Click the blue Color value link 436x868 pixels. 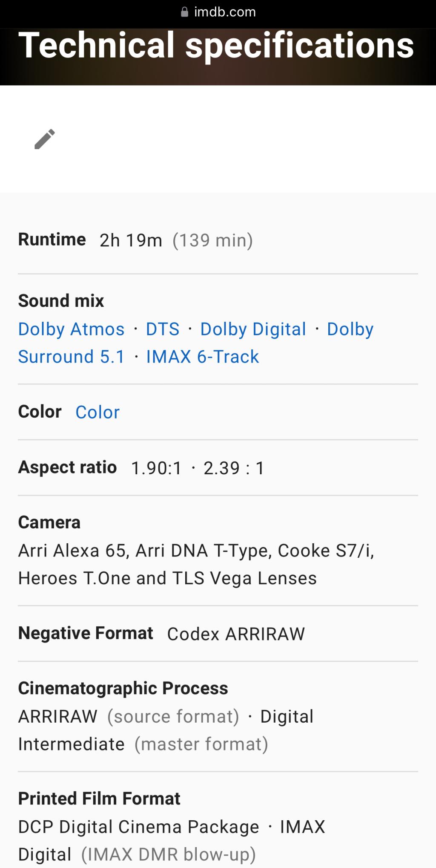[98, 412]
